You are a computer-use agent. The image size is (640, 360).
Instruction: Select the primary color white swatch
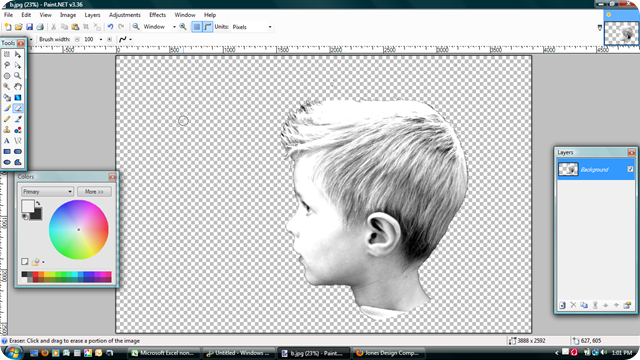pos(28,206)
